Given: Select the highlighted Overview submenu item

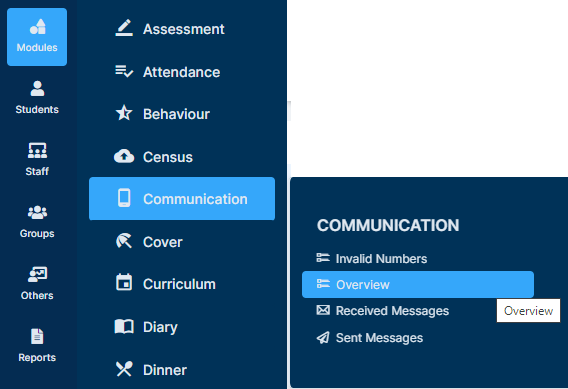Looking at the screenshot, I should point(418,285).
